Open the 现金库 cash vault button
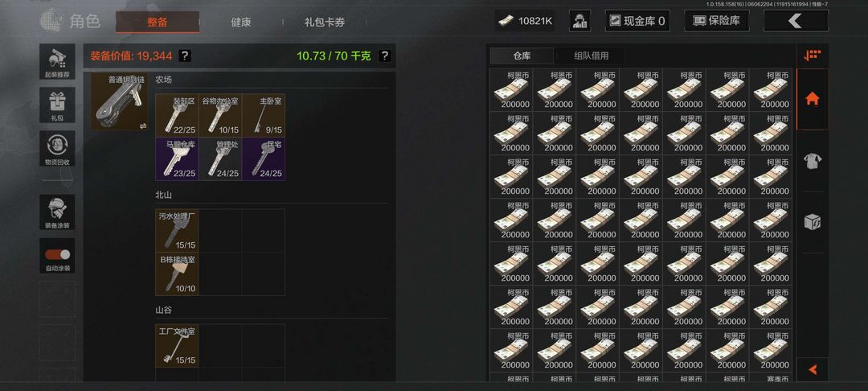Image resolution: width=868 pixels, height=391 pixels. (x=637, y=21)
